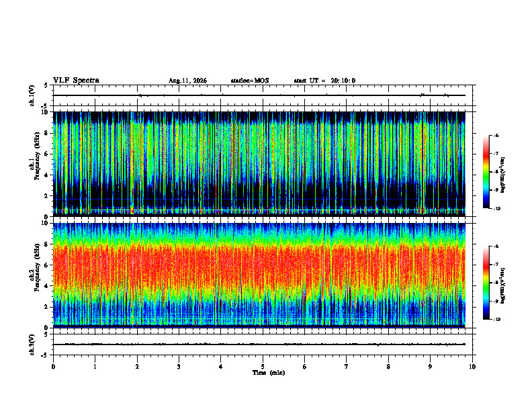Click the ch.1 spectrogram panel

(259, 164)
